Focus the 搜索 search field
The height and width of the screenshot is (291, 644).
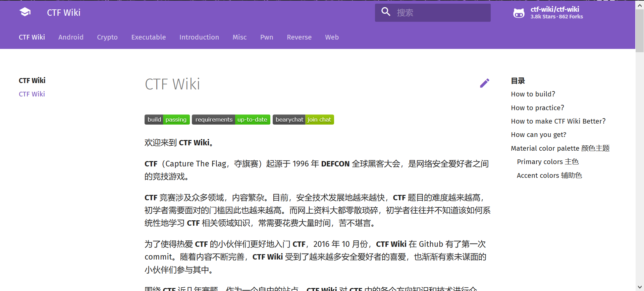point(433,13)
